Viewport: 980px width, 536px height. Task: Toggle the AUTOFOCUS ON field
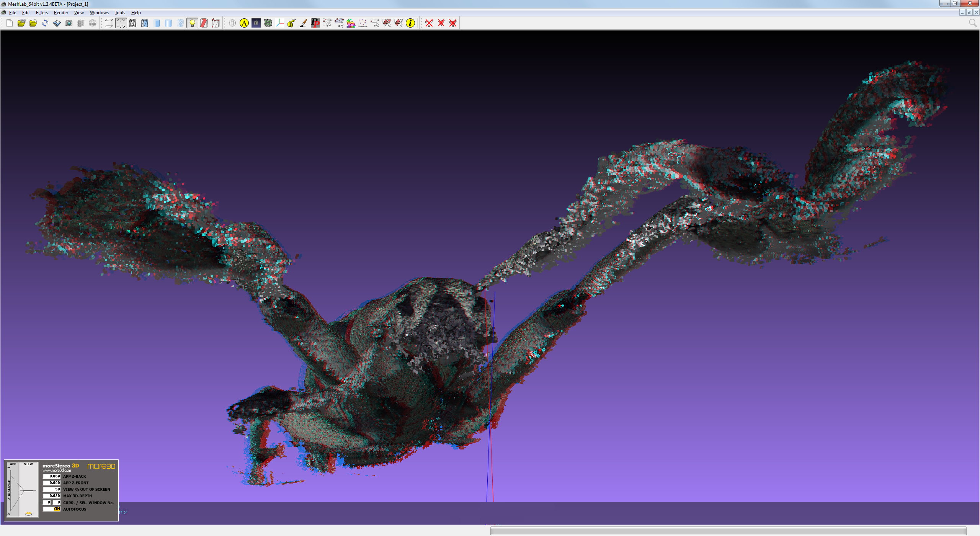(52, 509)
